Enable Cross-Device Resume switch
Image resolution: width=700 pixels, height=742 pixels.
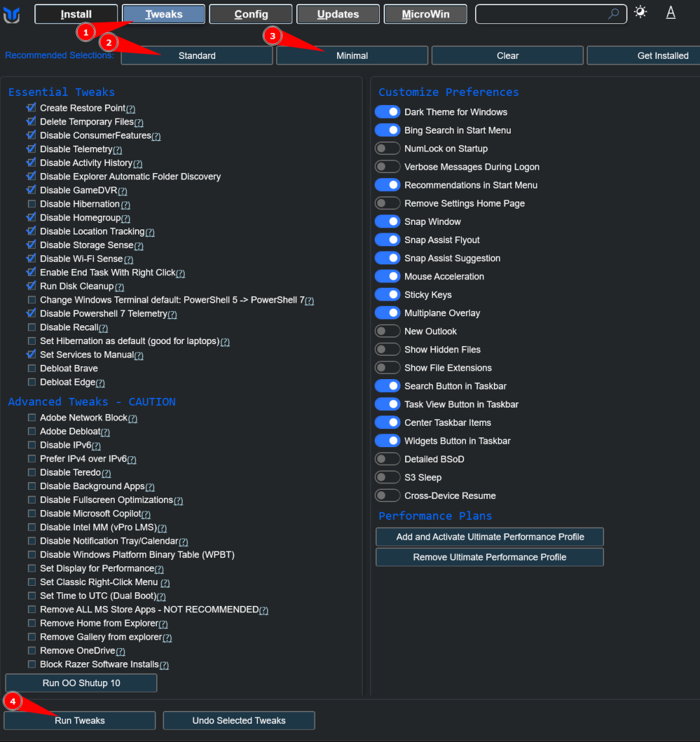coord(387,496)
